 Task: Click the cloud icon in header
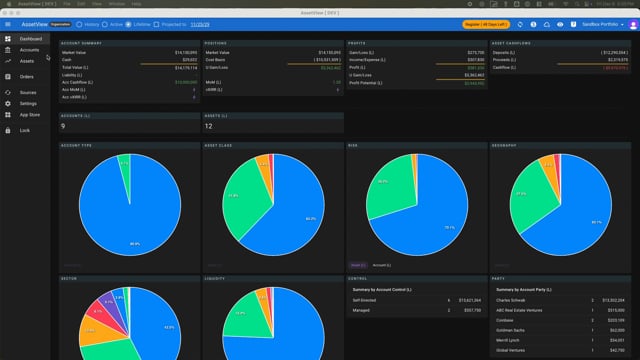[547, 24]
